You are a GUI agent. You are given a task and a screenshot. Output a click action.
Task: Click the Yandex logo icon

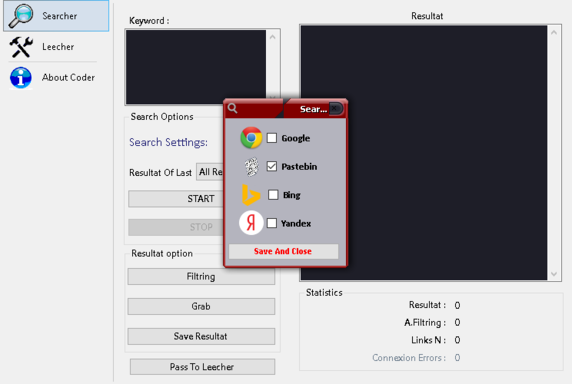[x=251, y=223]
